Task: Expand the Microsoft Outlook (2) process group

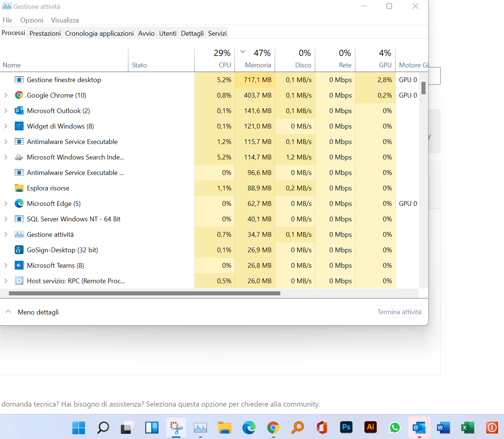Action: (6, 111)
